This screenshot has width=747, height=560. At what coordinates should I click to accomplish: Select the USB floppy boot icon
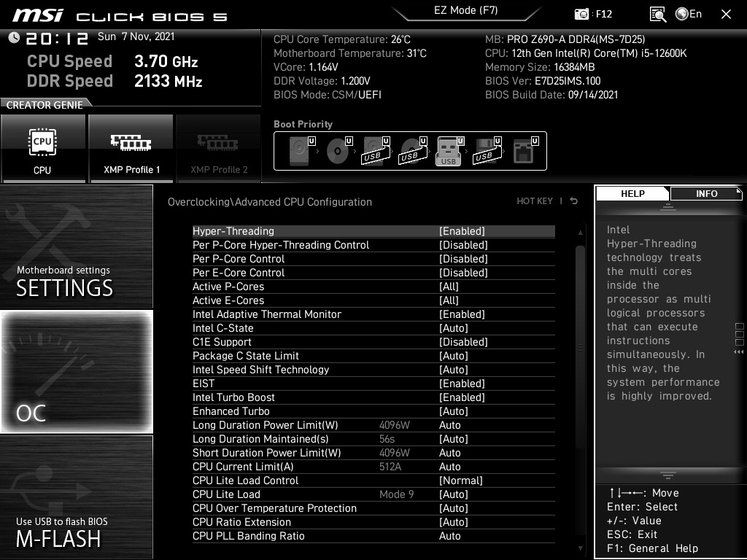point(487,151)
